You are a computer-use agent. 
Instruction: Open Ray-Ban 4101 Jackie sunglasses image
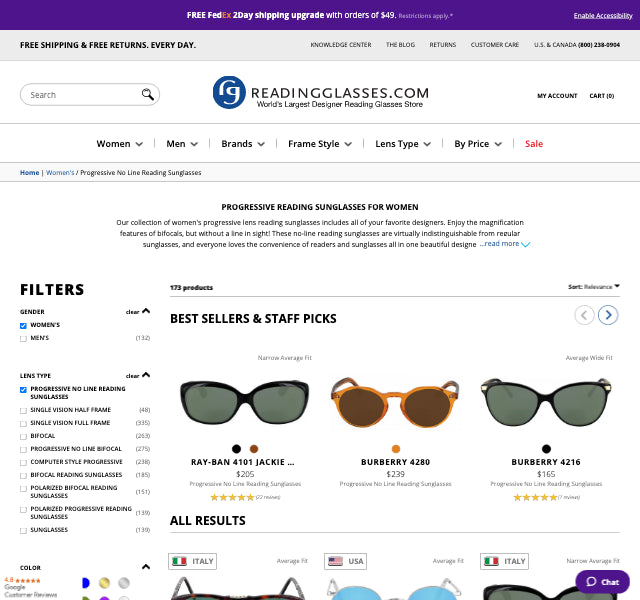(244, 402)
